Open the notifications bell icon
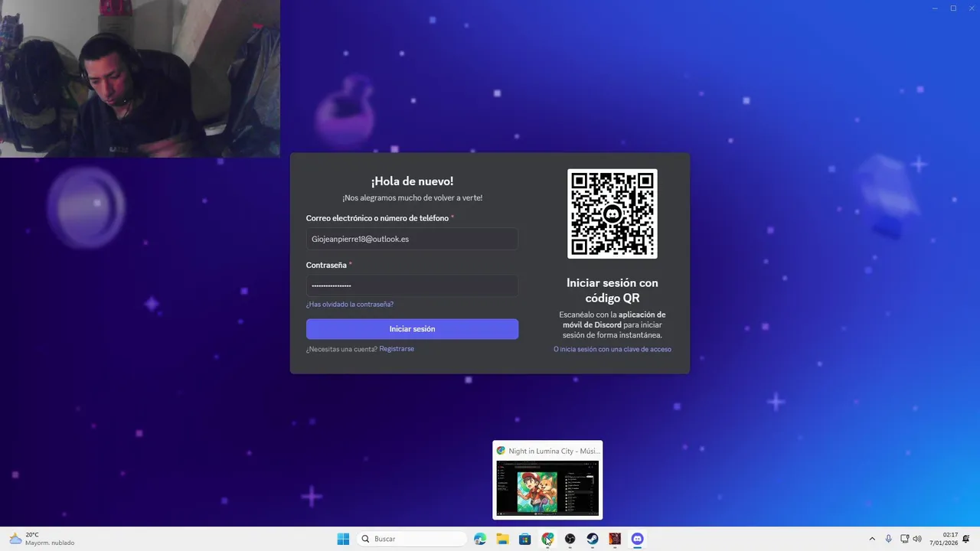Image resolution: width=980 pixels, height=551 pixels. 967,539
